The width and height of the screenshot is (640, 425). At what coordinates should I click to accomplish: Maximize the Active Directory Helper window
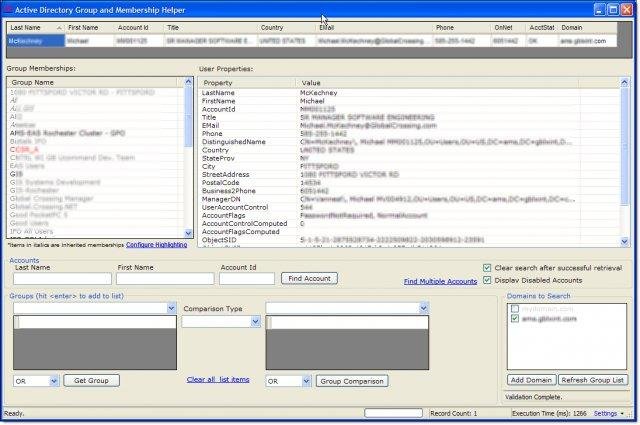tap(612, 9)
